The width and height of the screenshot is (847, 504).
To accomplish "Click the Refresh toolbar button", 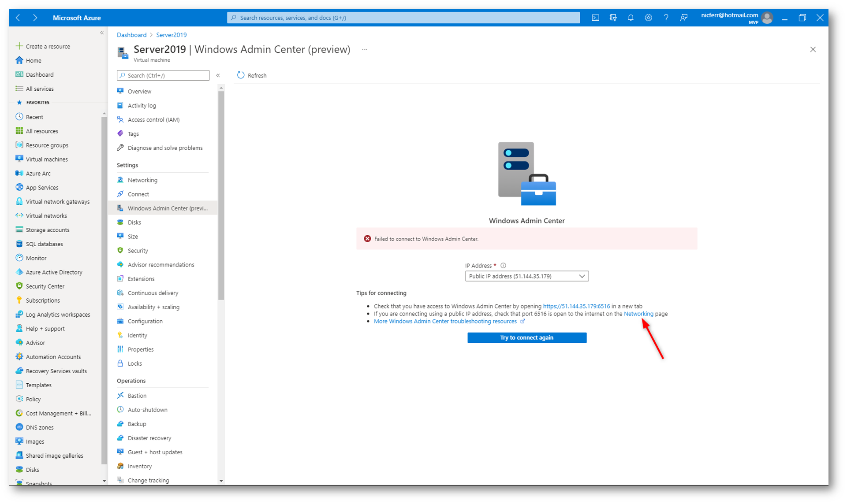I will coord(252,75).
